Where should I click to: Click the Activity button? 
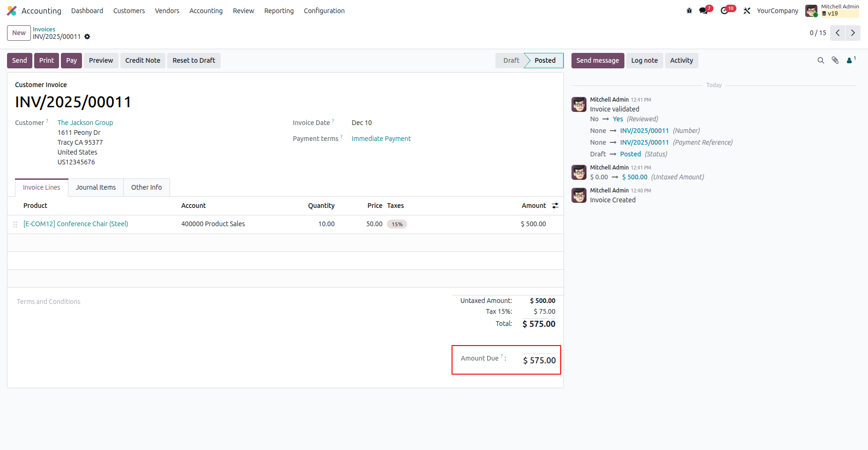pyautogui.click(x=682, y=60)
